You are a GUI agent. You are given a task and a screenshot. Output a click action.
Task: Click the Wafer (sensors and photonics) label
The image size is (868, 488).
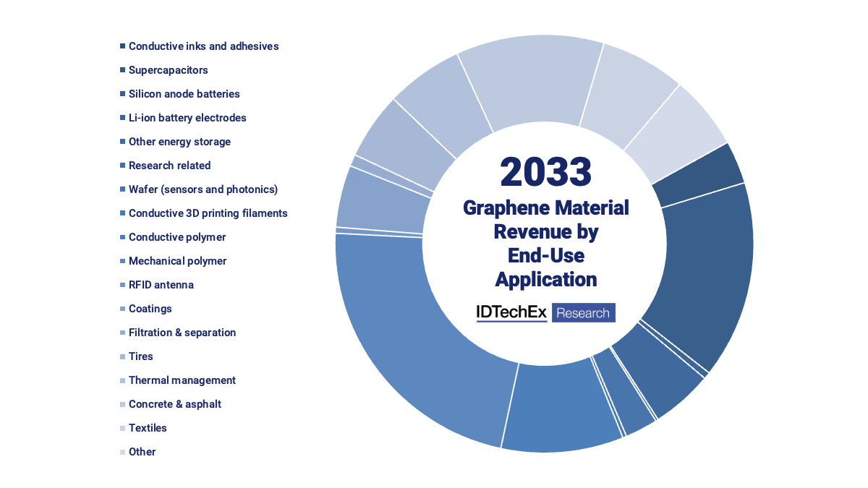204,189
